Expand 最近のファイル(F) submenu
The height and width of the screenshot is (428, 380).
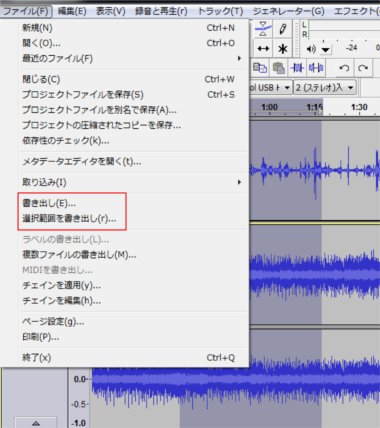coord(133,58)
